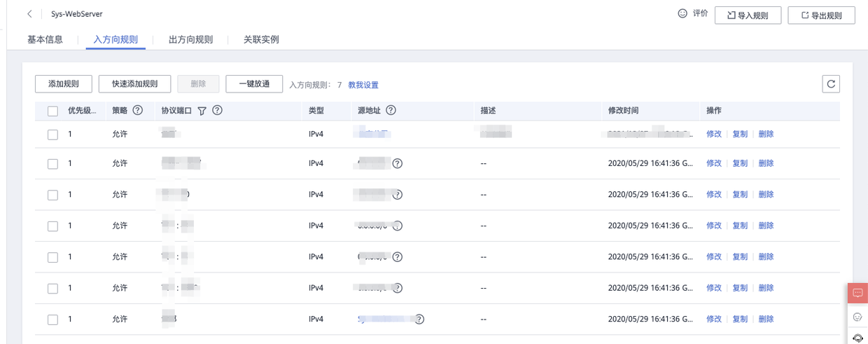
Task: Open the 教我设置 link
Action: [363, 85]
